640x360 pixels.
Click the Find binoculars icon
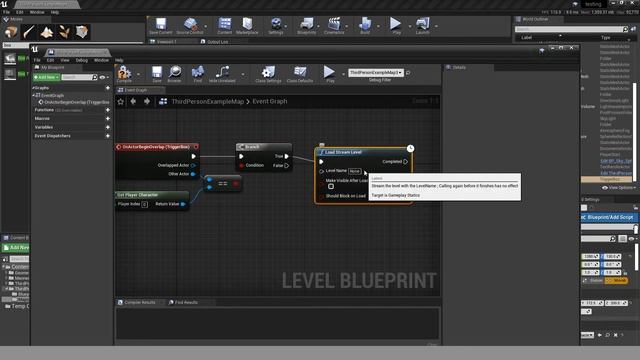tap(198, 73)
